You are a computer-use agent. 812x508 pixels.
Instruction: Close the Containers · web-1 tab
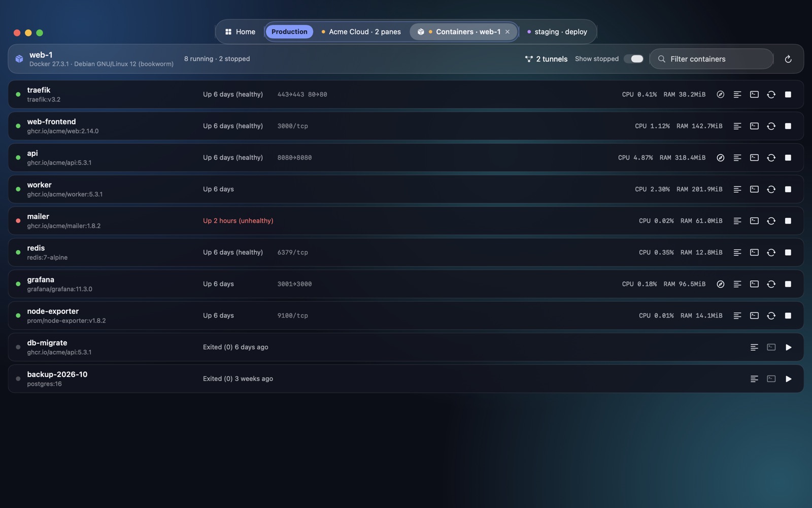[507, 31]
